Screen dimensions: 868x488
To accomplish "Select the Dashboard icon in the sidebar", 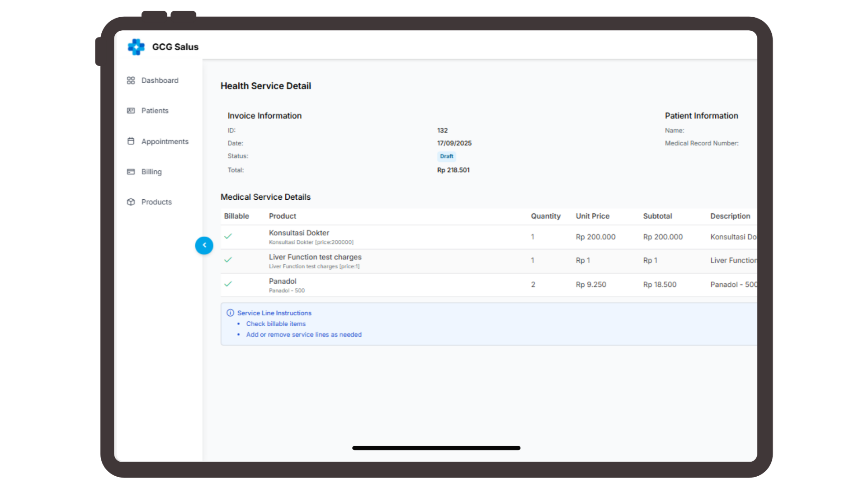I will 131,80.
